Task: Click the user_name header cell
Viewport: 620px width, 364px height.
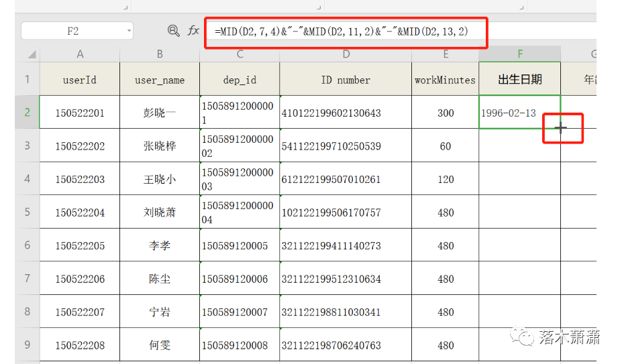Action: click(x=160, y=80)
